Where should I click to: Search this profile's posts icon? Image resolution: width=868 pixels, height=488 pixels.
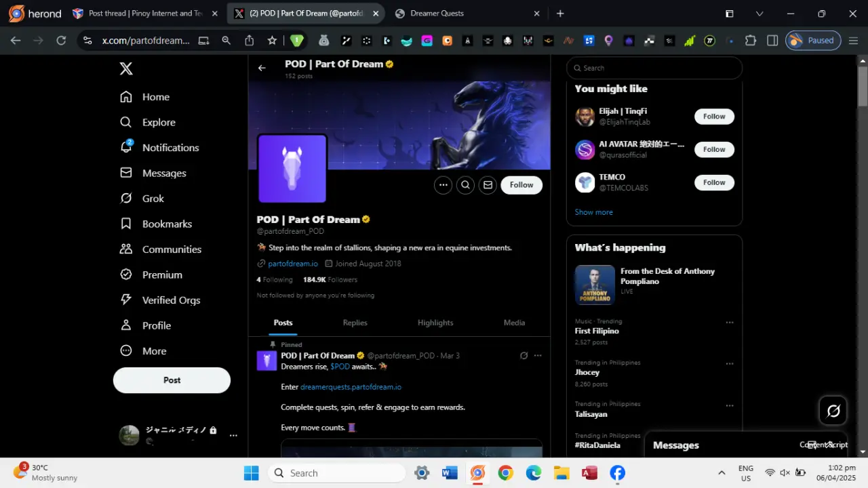pos(465,185)
